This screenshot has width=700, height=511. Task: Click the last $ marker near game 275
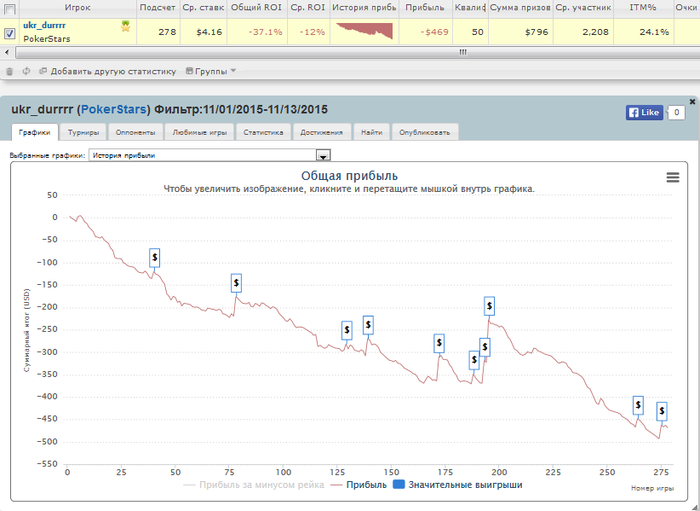[662, 411]
